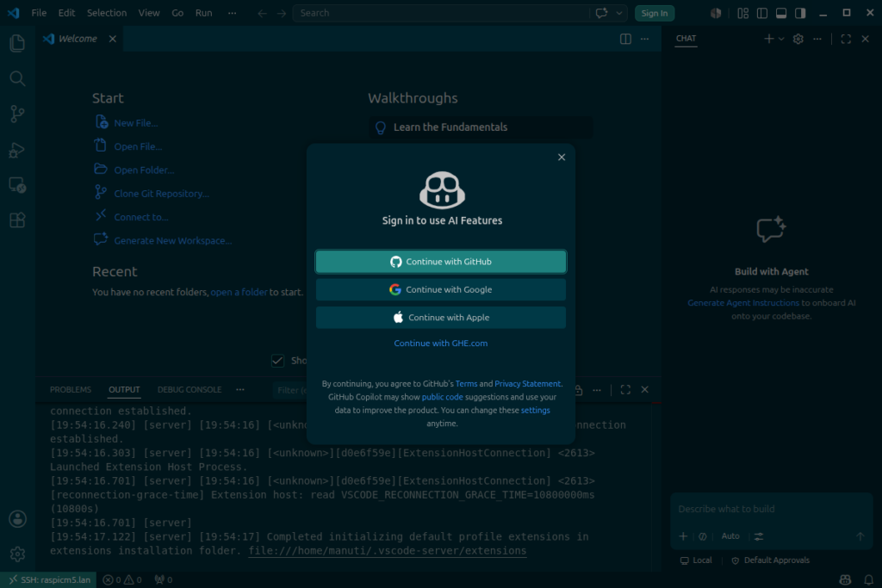Open Configure Tools icon in chat input

click(x=759, y=536)
